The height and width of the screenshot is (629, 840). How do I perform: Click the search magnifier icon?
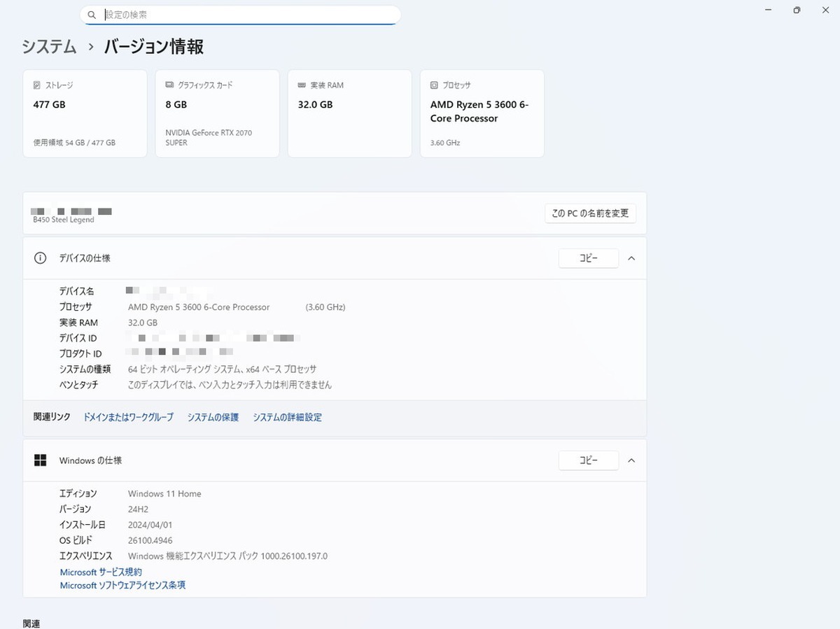pos(92,15)
